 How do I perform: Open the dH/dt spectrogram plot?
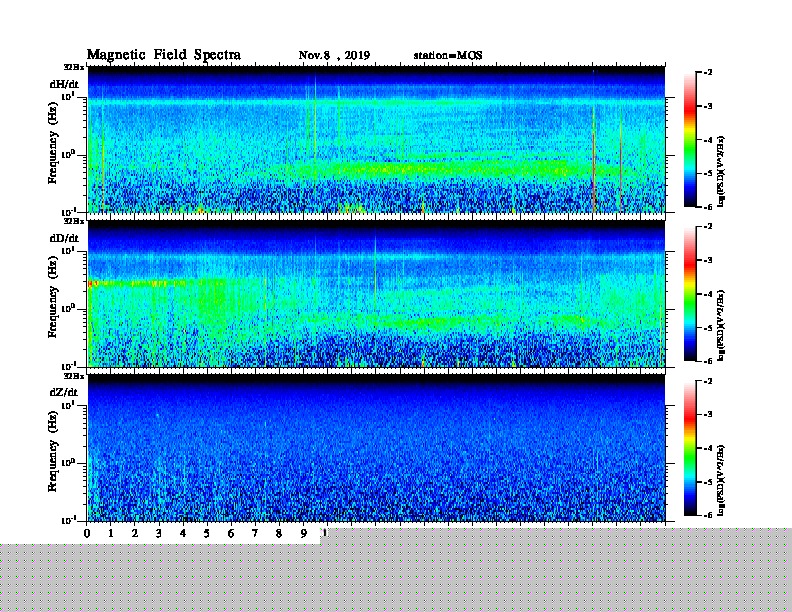[376, 139]
